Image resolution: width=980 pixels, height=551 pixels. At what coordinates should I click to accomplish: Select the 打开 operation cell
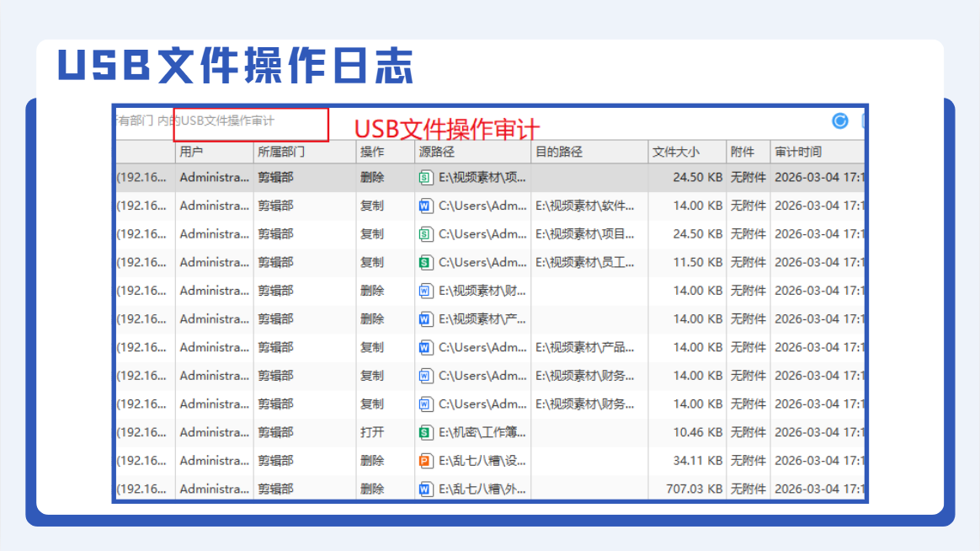coord(372,432)
